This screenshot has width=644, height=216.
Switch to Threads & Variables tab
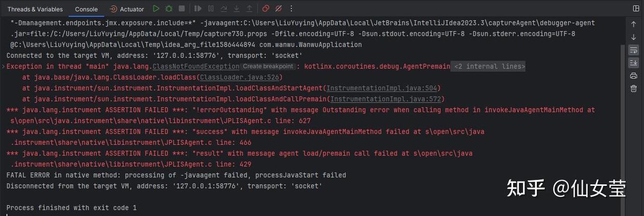35,9
